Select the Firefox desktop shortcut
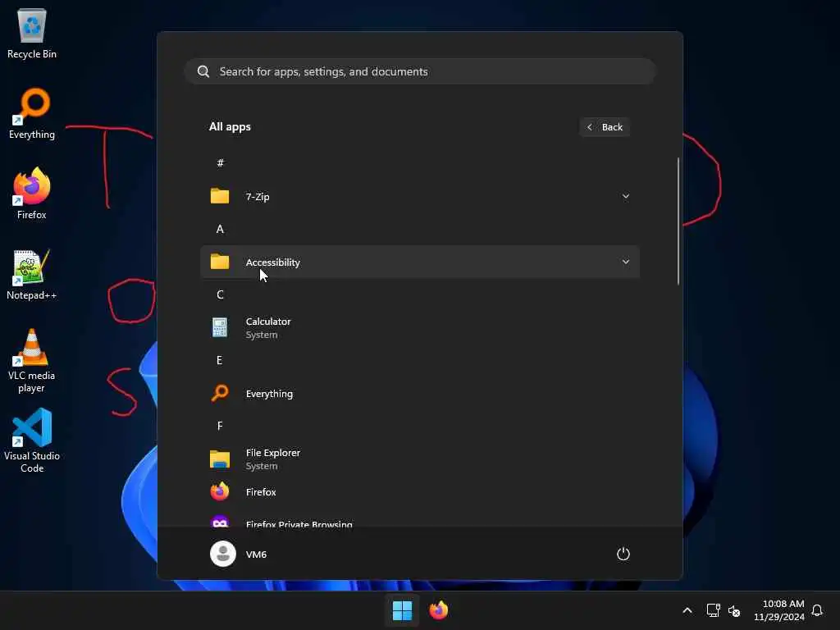This screenshot has height=630, width=840. pos(32,194)
